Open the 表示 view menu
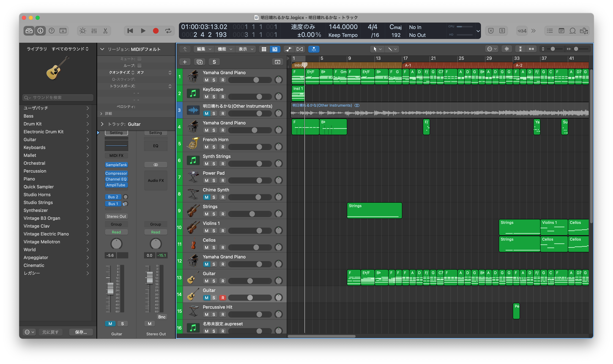Screen dimensions: 613x364 245,49
